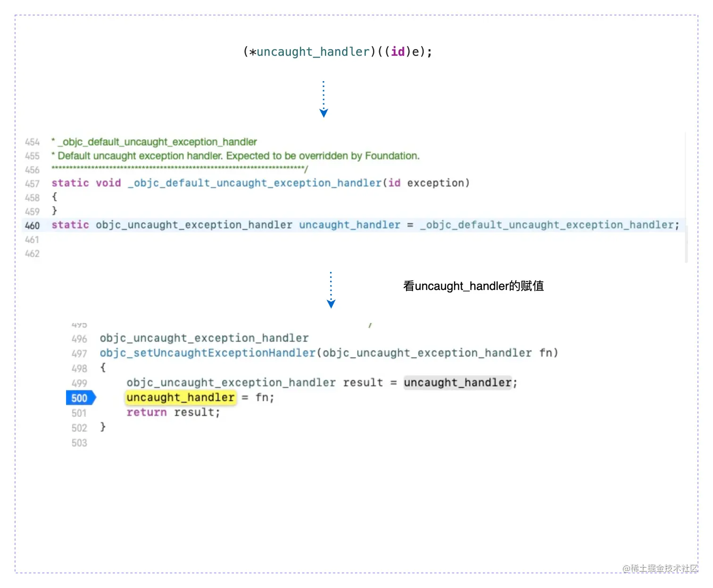Click line number 457 in the gutter

coord(32,183)
